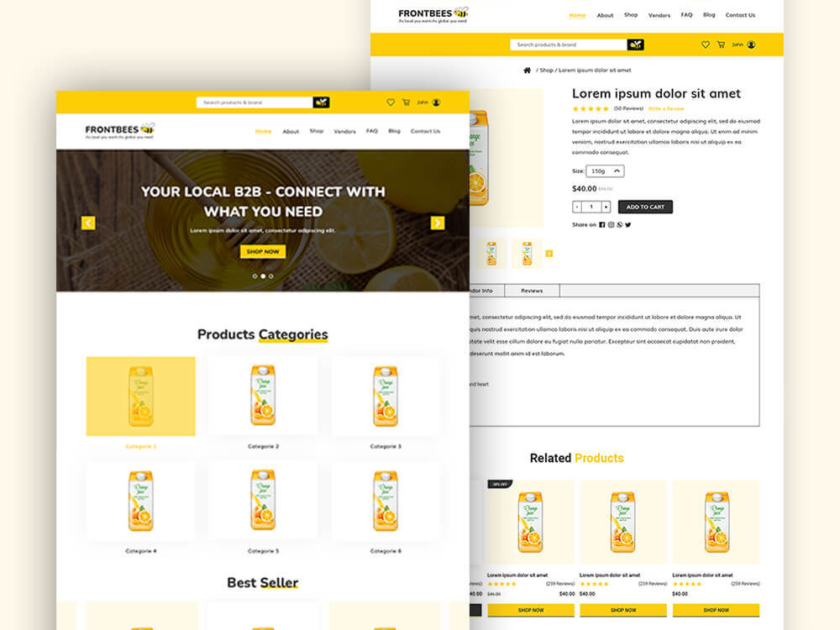Go to the next hero slide using the right arrow
The width and height of the screenshot is (840, 630).
(x=437, y=223)
